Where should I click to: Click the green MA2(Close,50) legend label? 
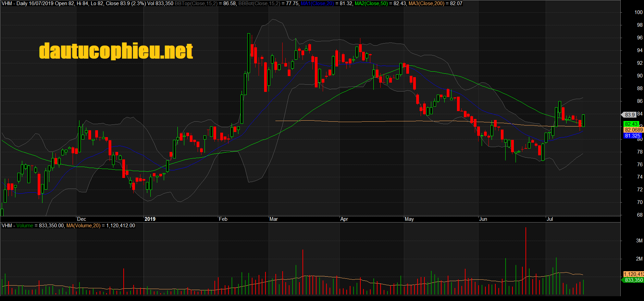pos(371,3)
